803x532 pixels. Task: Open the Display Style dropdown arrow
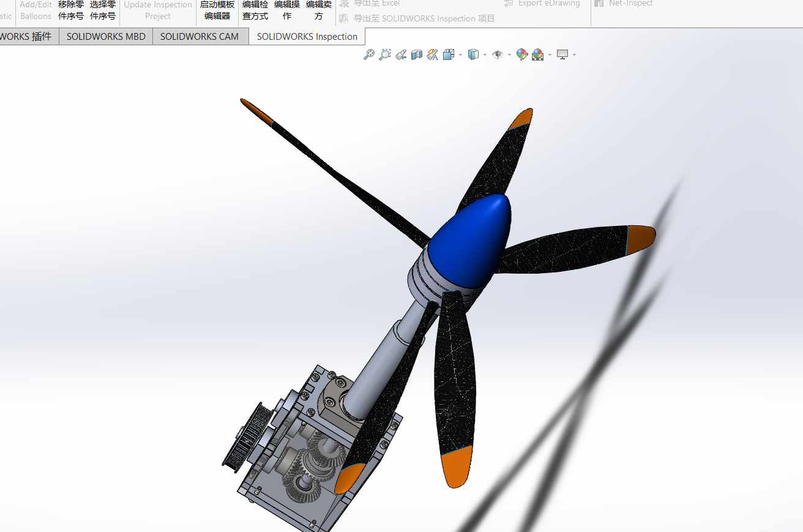[485, 54]
